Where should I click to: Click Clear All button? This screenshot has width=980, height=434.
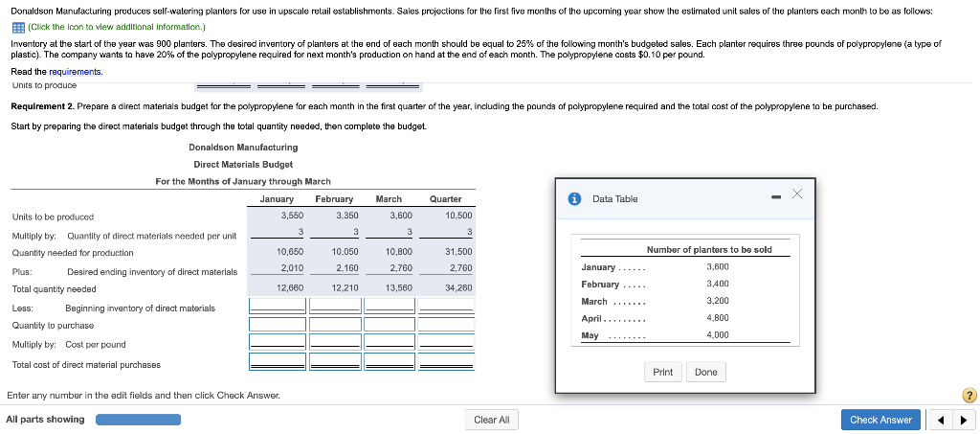coord(492,421)
